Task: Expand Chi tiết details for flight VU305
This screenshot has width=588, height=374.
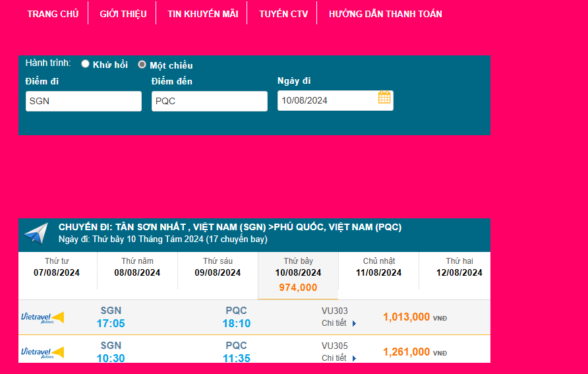Action: (338, 358)
